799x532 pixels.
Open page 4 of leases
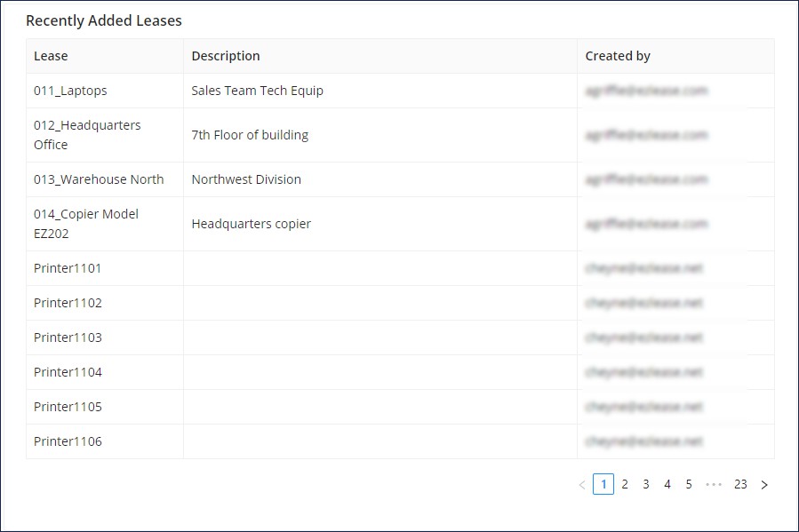667,484
